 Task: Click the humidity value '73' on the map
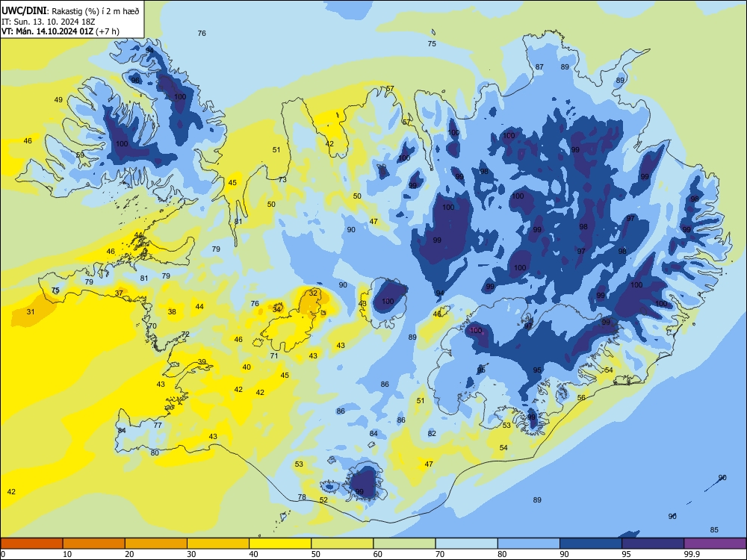pyautogui.click(x=282, y=179)
